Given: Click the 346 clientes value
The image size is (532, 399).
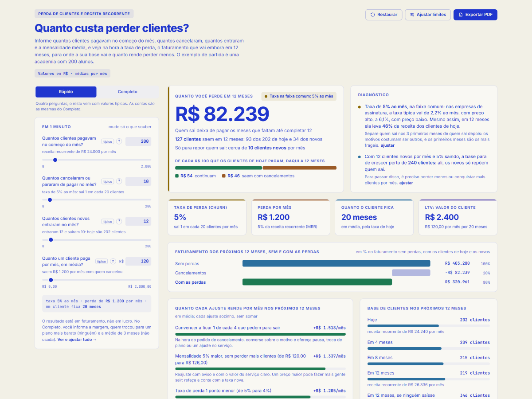Looking at the screenshot, I should tap(475, 395).
